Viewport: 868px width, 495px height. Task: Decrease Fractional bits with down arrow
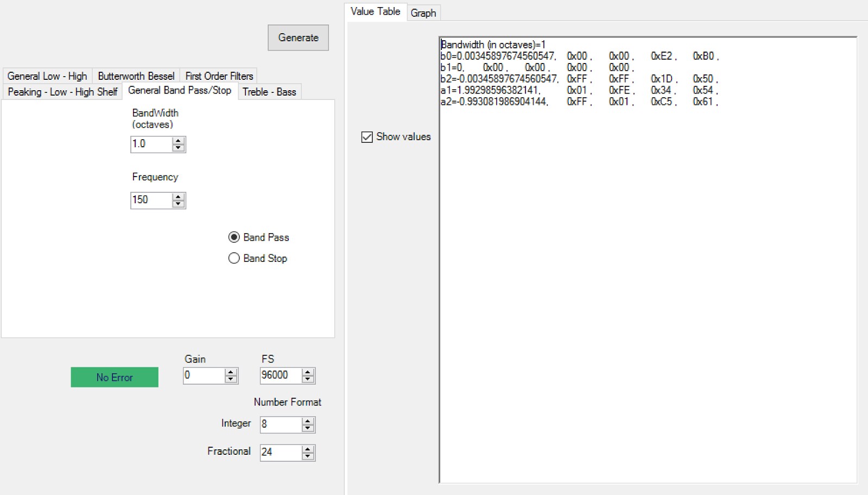coord(308,456)
